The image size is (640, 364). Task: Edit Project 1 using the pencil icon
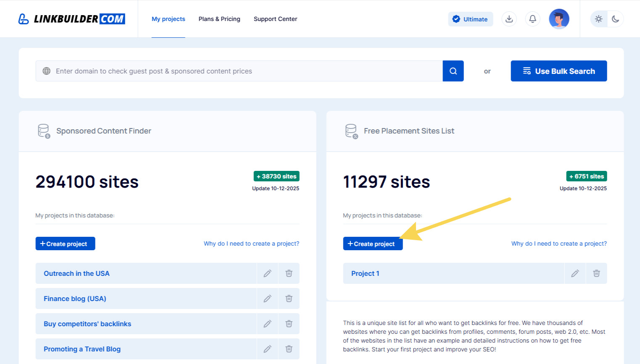[x=575, y=273]
